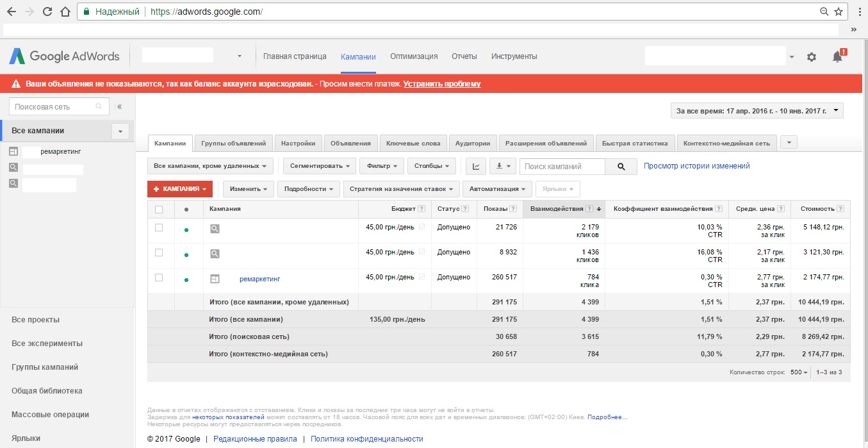
Task: Open the Фильтр dropdown
Action: click(382, 167)
